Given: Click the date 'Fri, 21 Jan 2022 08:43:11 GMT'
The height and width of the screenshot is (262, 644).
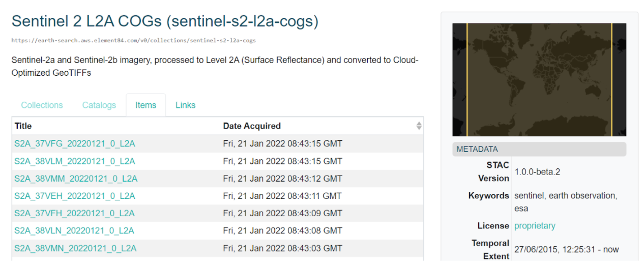Looking at the screenshot, I should pos(283,196).
